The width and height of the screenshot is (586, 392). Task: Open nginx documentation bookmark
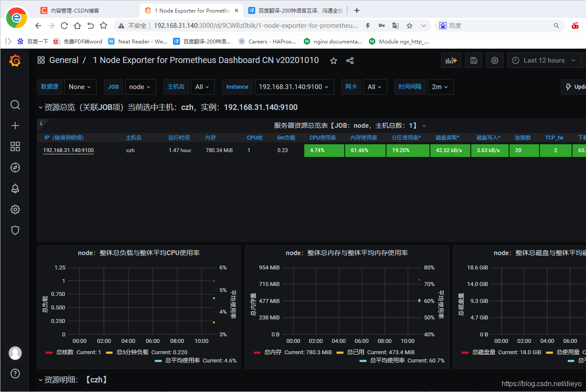[x=333, y=41]
